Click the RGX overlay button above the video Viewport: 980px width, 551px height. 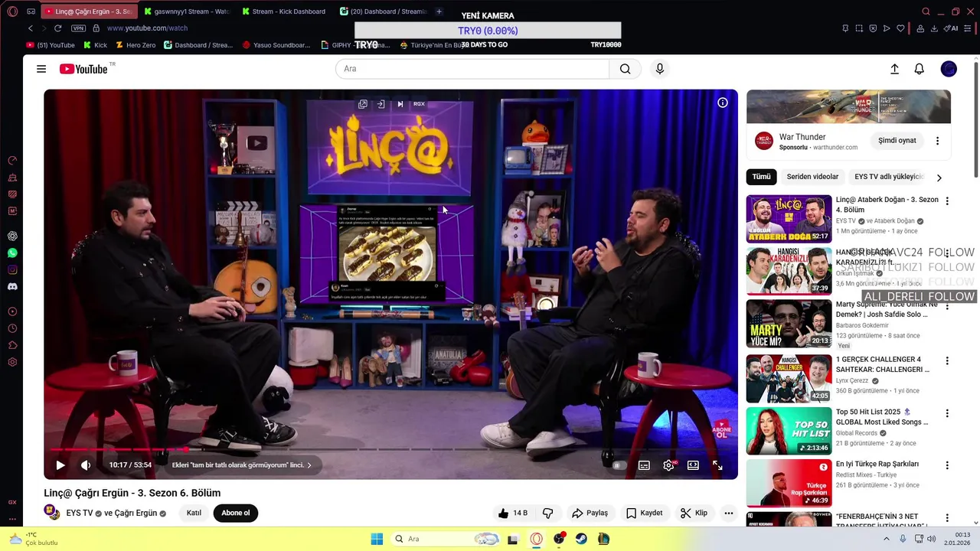point(419,104)
